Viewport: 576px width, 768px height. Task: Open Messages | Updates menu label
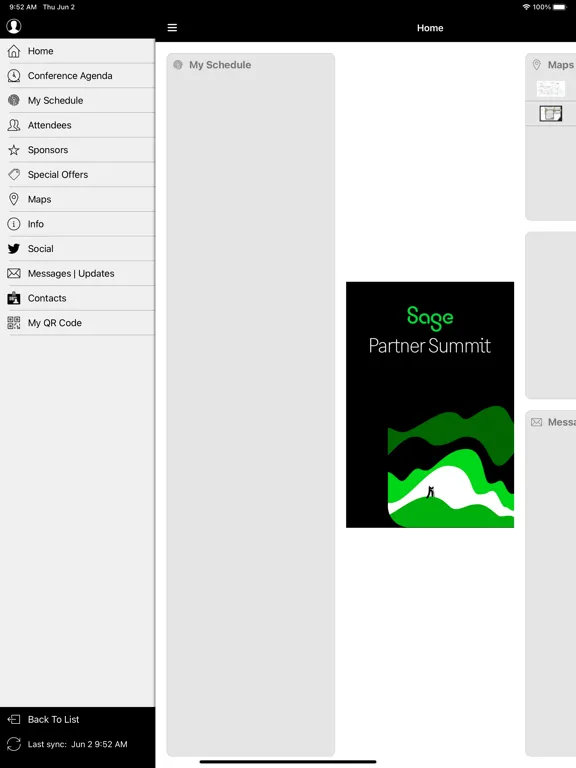(x=71, y=273)
